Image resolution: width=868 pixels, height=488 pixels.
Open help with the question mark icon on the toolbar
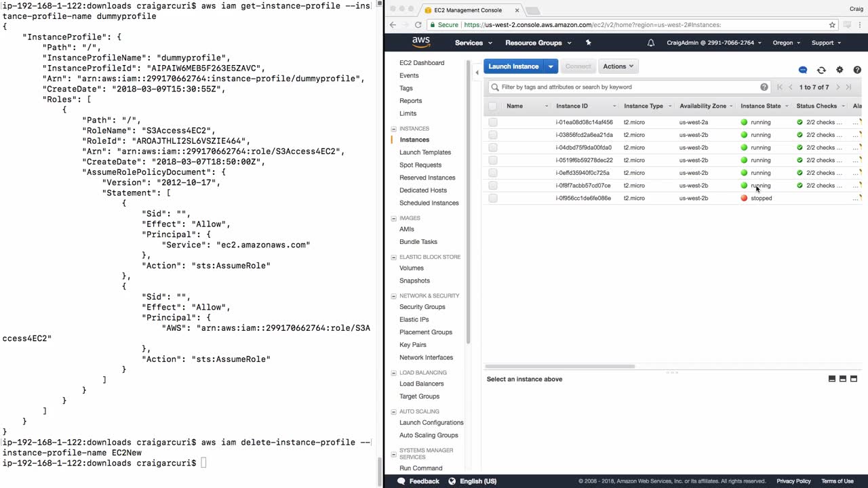[x=857, y=70]
